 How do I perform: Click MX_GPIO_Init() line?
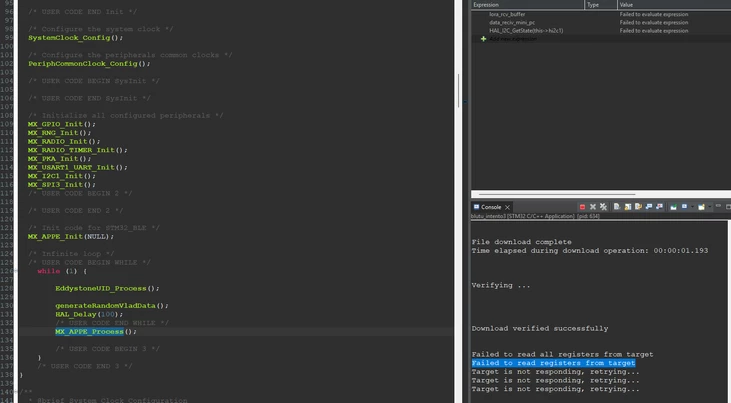coord(62,124)
